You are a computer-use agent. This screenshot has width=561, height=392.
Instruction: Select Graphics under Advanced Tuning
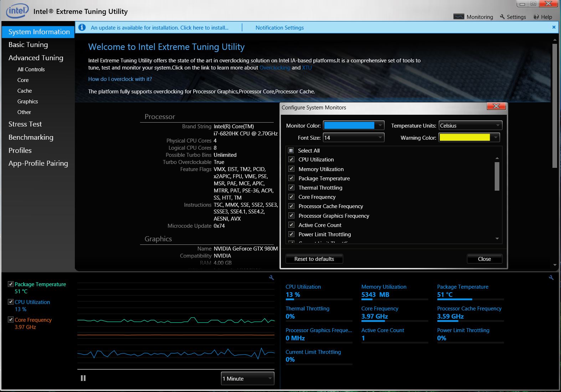pos(27,102)
